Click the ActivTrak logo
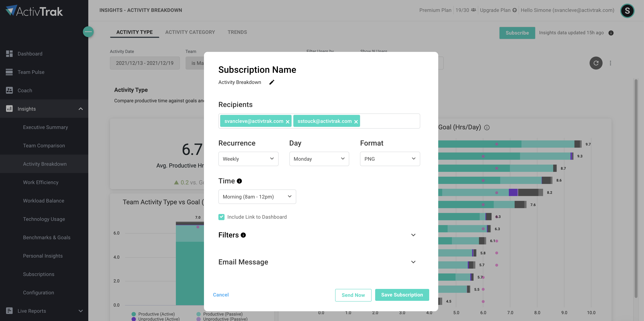Image resolution: width=644 pixels, height=321 pixels. (34, 11)
